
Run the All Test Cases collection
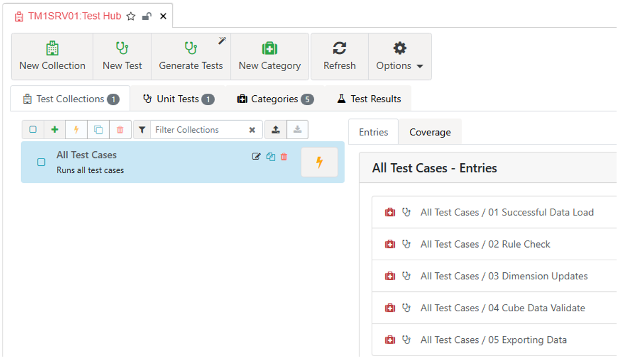319,162
